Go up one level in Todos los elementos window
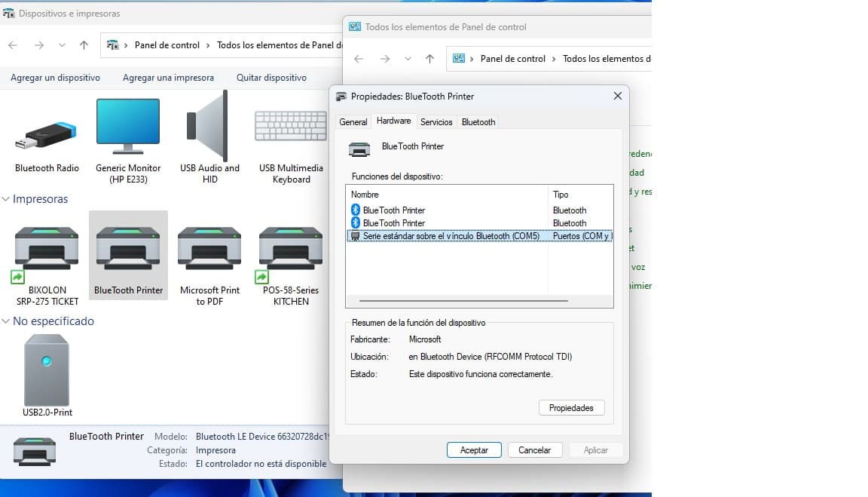868x497 pixels. [x=429, y=59]
